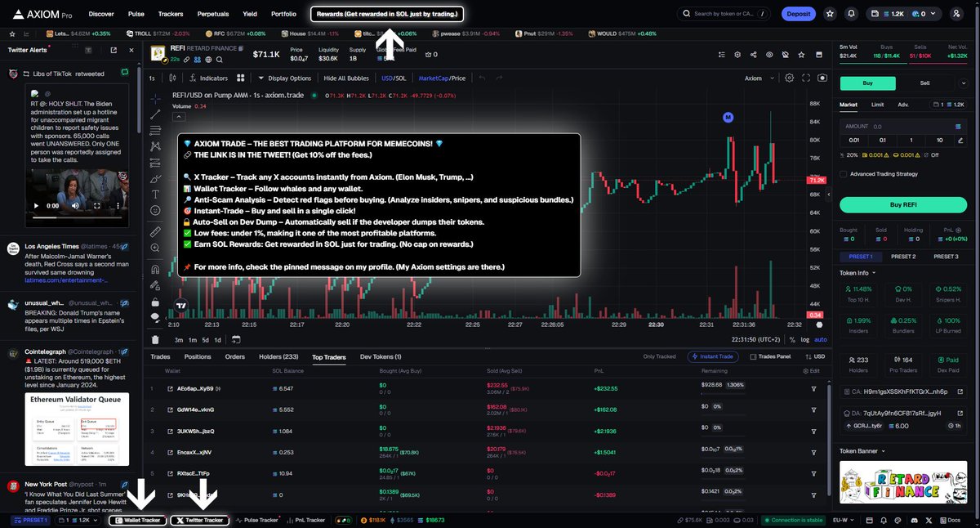Image resolution: width=980 pixels, height=528 pixels.
Task: Open the calendar date range icon
Action: coord(236,339)
